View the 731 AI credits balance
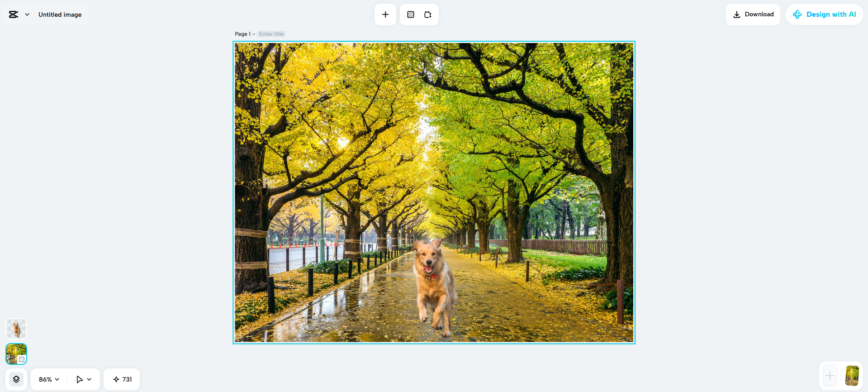 122,379
